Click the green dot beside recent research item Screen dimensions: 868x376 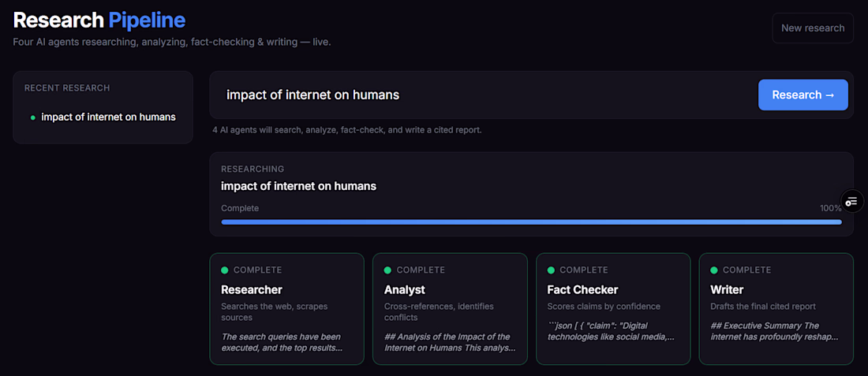32,117
